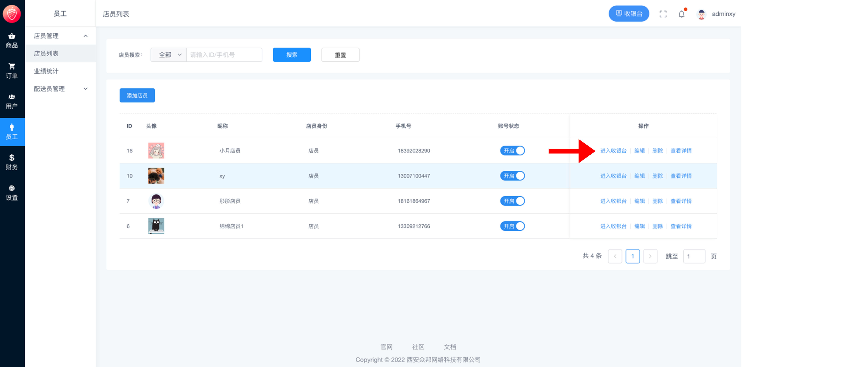Click 查看详情 for xy
Image resolution: width=868 pixels, height=367 pixels.
point(681,176)
